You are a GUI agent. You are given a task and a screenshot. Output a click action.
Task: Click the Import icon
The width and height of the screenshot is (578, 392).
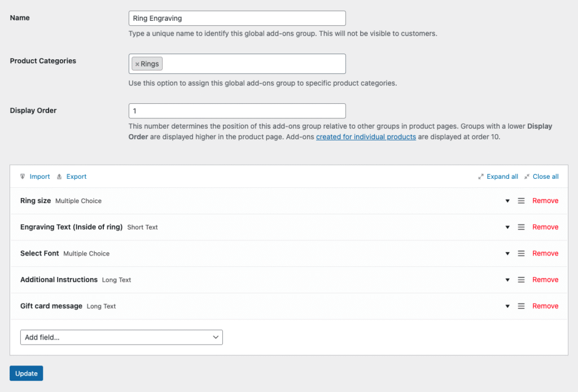click(23, 177)
